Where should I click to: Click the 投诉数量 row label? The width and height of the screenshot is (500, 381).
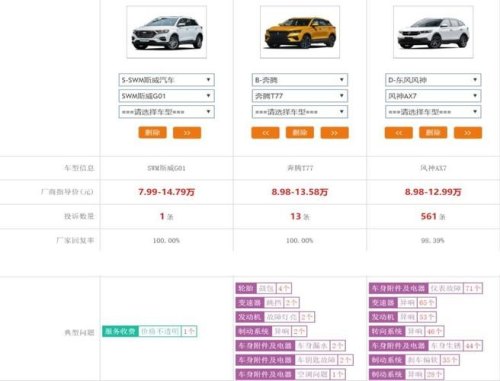[79, 217]
